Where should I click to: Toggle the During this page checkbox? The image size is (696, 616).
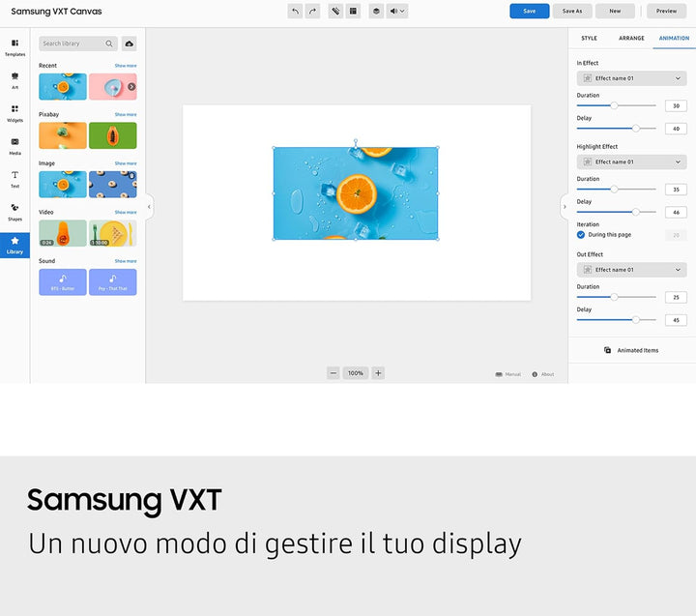[x=581, y=235]
